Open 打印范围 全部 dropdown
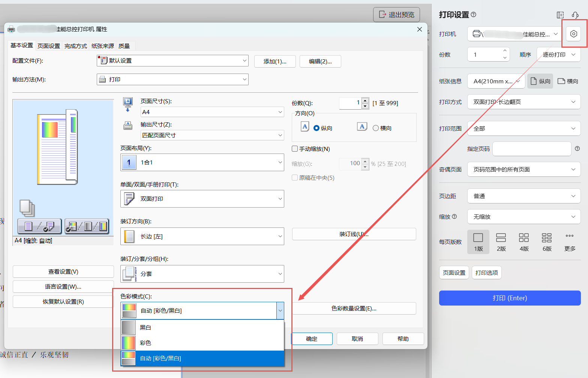 (524, 128)
